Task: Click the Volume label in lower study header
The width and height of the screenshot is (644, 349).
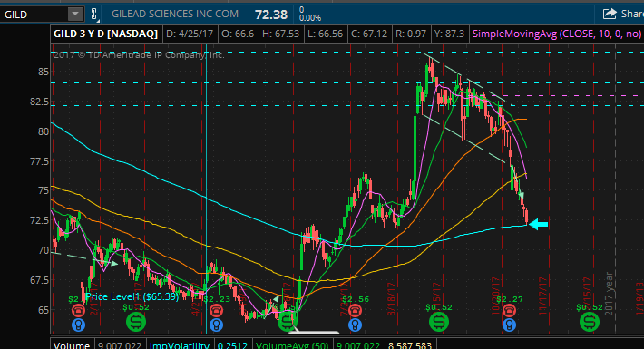Action: click(x=72, y=345)
